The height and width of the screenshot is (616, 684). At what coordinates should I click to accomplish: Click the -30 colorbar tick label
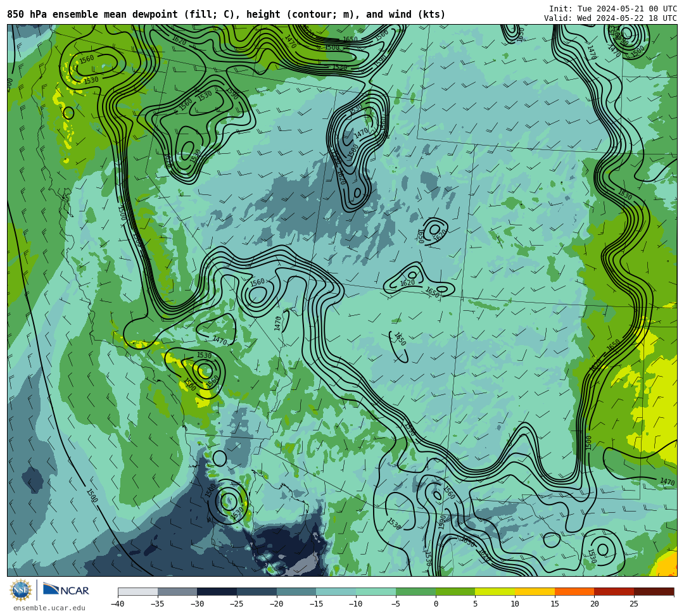[x=197, y=604]
